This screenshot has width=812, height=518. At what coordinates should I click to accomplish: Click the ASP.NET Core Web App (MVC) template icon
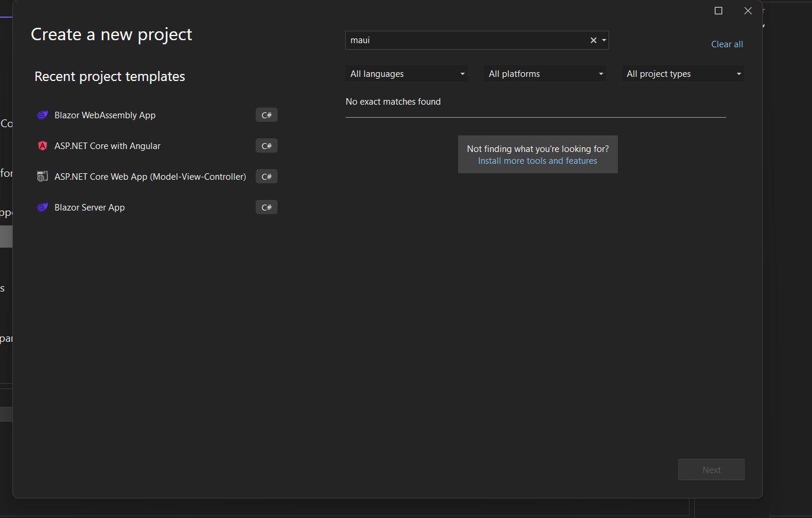[x=42, y=176]
